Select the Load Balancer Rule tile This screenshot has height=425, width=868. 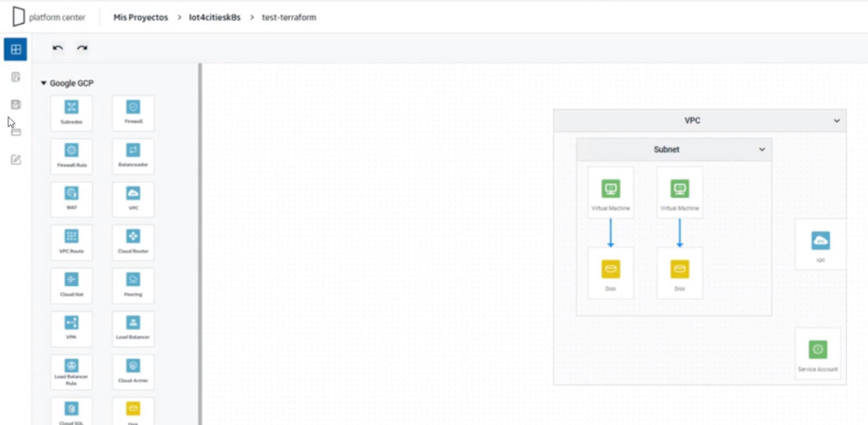71,372
